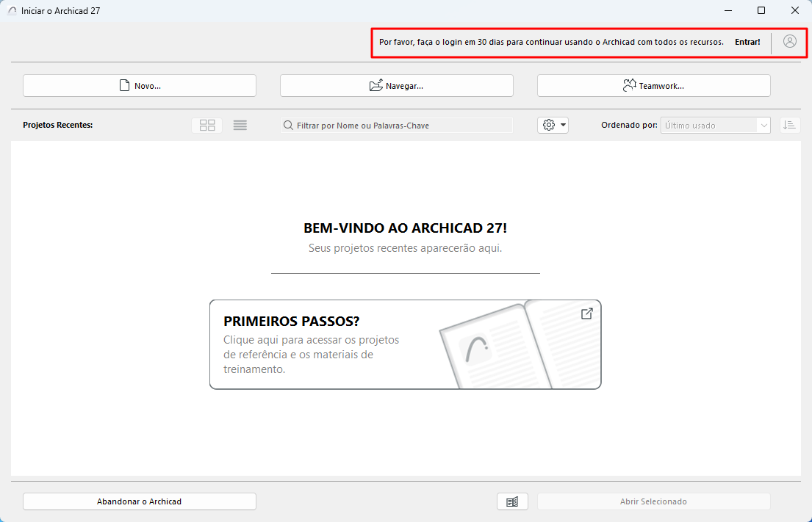
Task: Click Abandonar o Archicad to quit
Action: pyautogui.click(x=140, y=501)
